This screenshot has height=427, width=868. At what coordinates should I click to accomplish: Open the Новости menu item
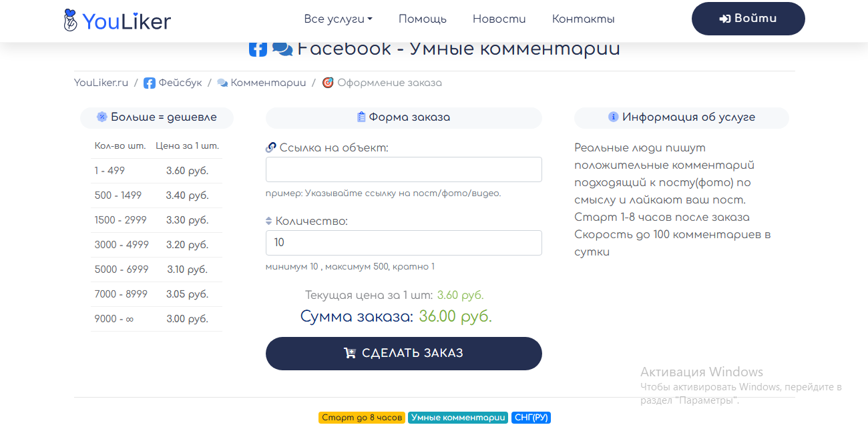[499, 19]
